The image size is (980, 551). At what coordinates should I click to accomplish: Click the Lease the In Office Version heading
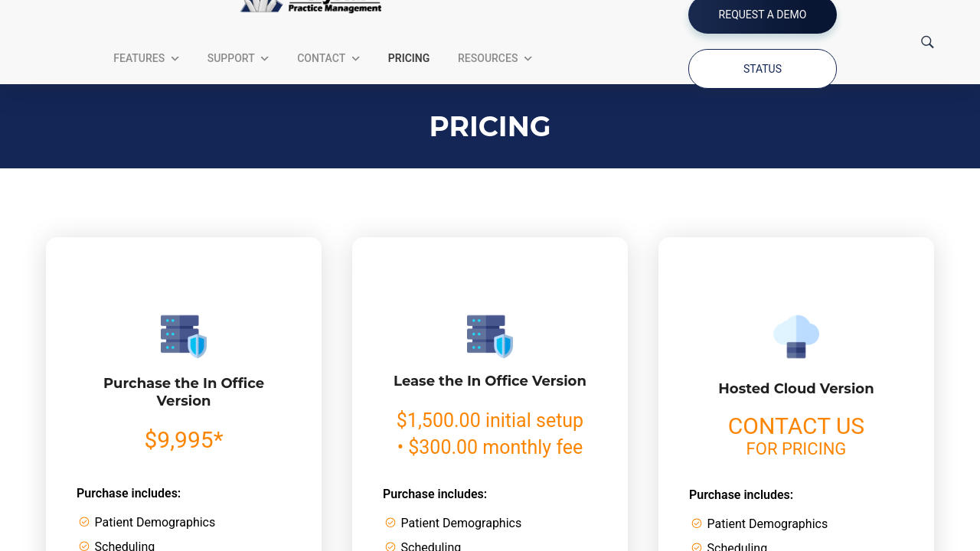(490, 381)
